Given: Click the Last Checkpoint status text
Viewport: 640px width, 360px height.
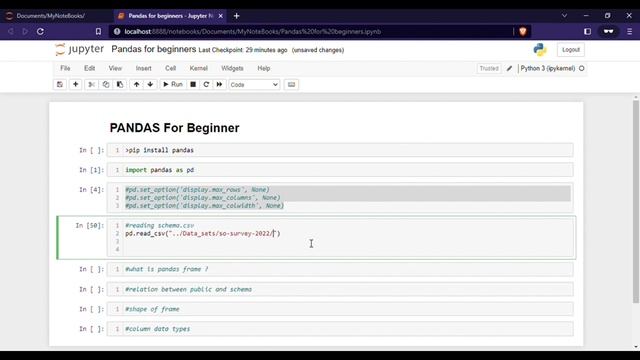Looking at the screenshot, I should coord(243,50).
